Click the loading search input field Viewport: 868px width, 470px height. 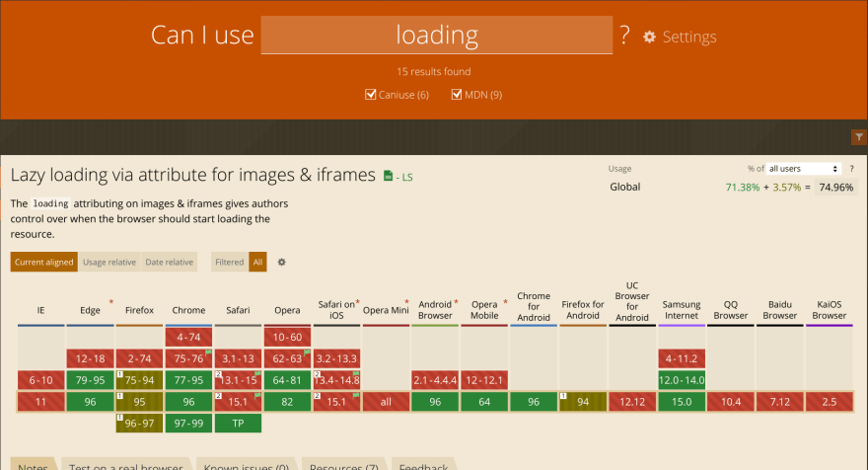click(437, 35)
